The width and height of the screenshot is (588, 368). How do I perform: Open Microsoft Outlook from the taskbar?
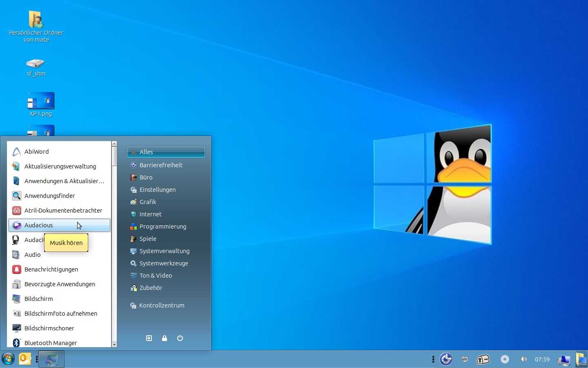click(25, 359)
